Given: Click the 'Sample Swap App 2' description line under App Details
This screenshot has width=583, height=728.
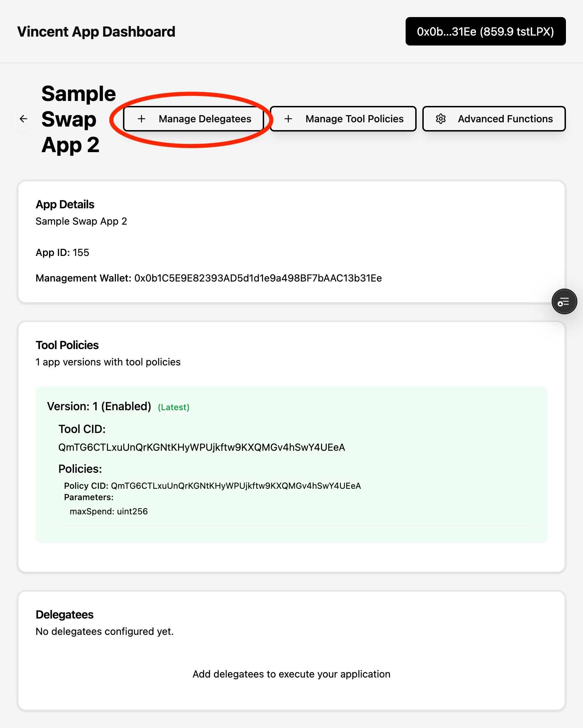Looking at the screenshot, I should 81,221.
